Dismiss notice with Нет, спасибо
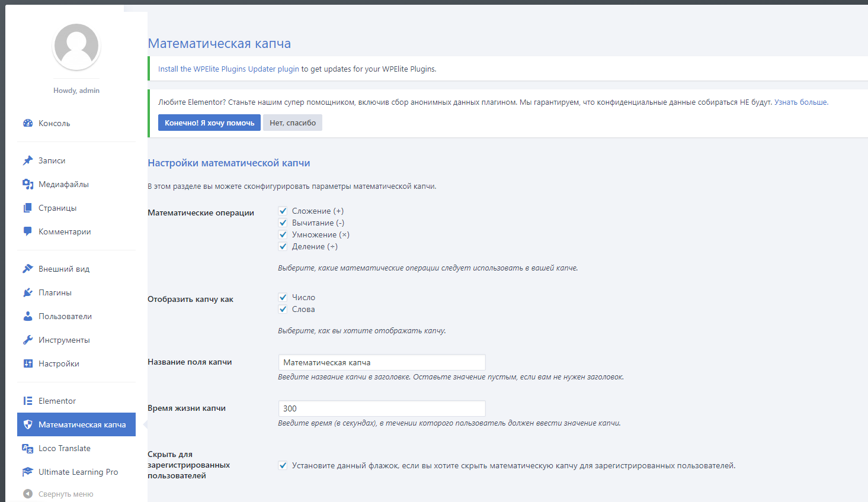Viewport: 868px width, 502px height. pyautogui.click(x=293, y=123)
